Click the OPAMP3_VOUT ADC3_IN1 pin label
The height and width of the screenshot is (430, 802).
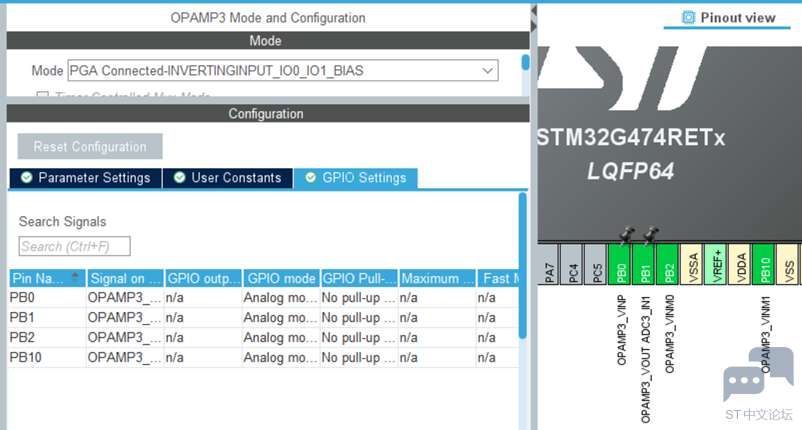click(645, 359)
